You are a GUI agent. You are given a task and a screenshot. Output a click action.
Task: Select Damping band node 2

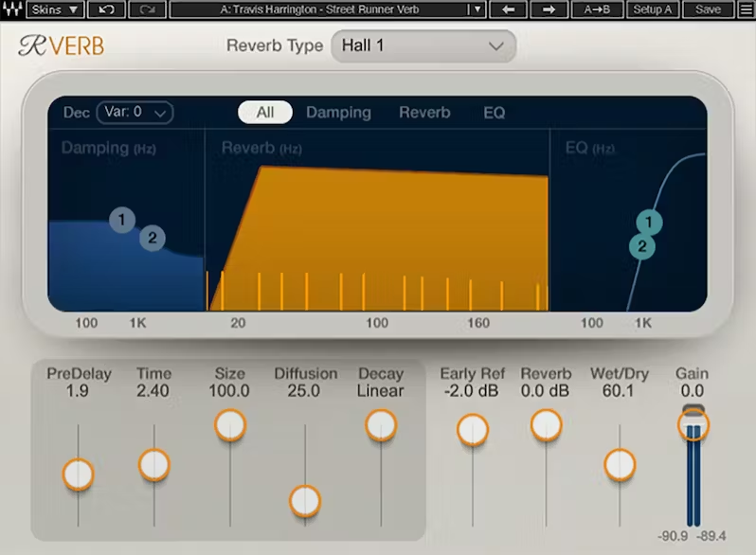point(153,238)
